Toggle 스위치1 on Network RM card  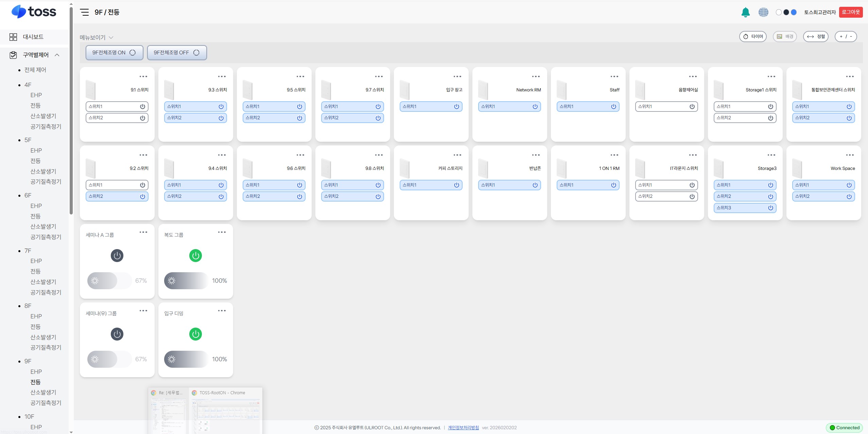coord(509,106)
